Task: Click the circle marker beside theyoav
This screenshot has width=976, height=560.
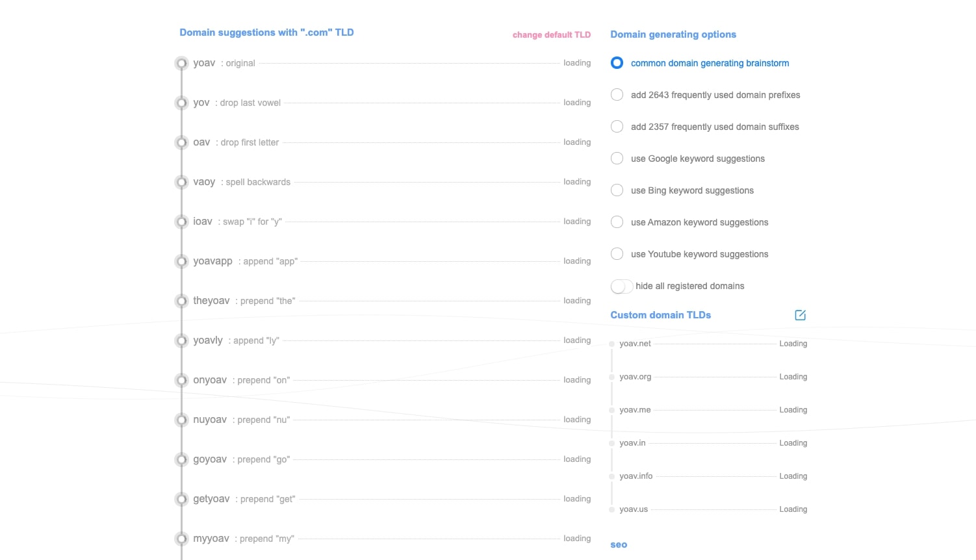Action: (x=182, y=301)
